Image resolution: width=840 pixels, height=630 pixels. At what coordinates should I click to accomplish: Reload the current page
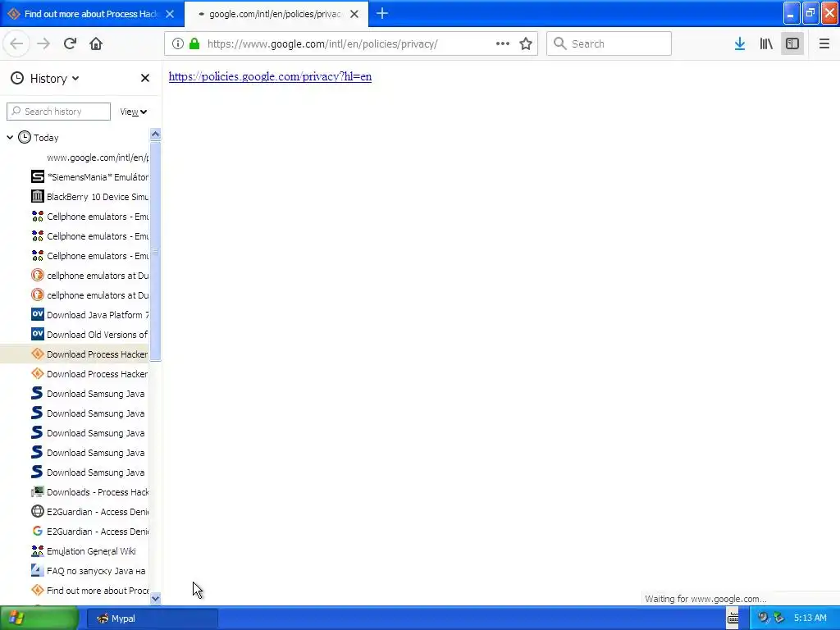(70, 44)
